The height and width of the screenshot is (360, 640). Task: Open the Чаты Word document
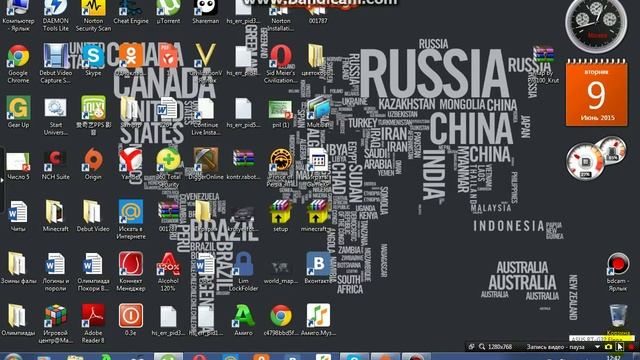[18, 216]
